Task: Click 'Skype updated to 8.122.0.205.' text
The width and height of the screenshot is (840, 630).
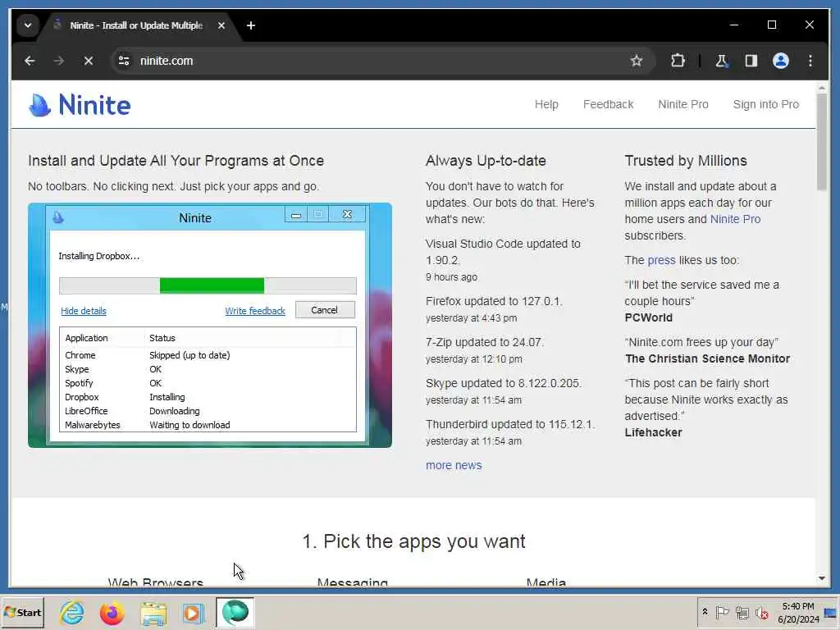Action: 504,384
